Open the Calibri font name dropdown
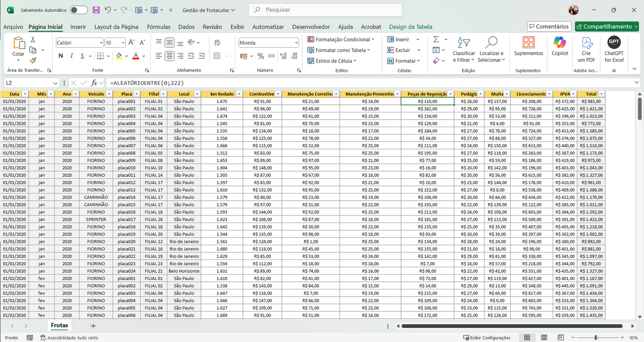Viewport: 644px width, 342px height. point(100,42)
